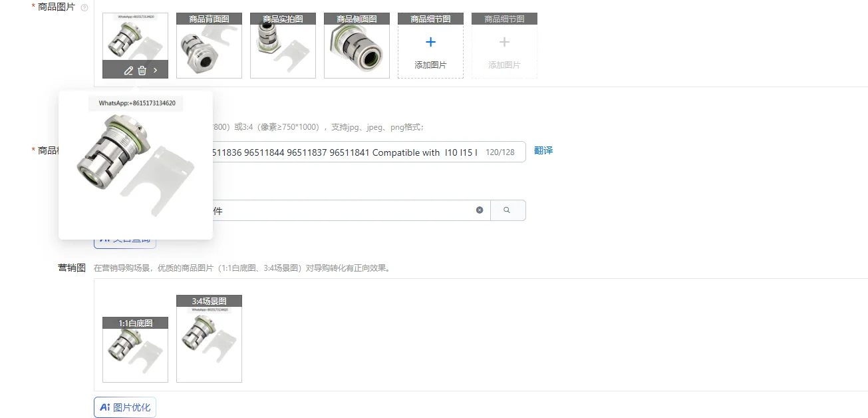Clear the category search field with the x icon

point(480,210)
